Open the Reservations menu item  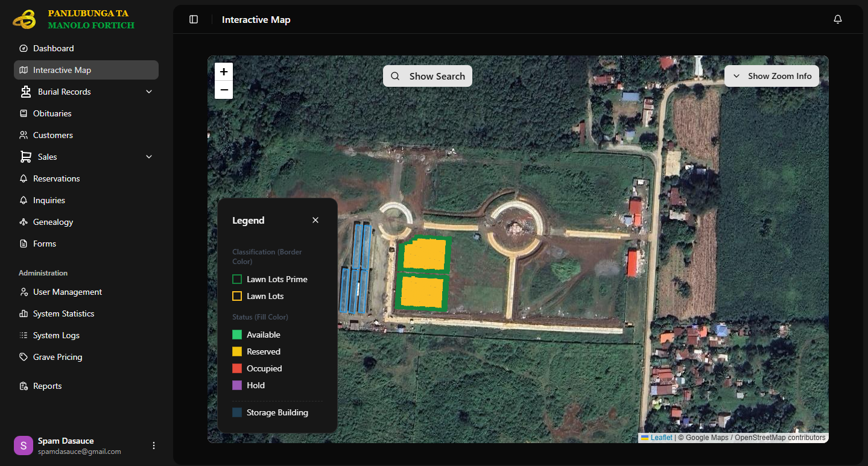click(56, 178)
